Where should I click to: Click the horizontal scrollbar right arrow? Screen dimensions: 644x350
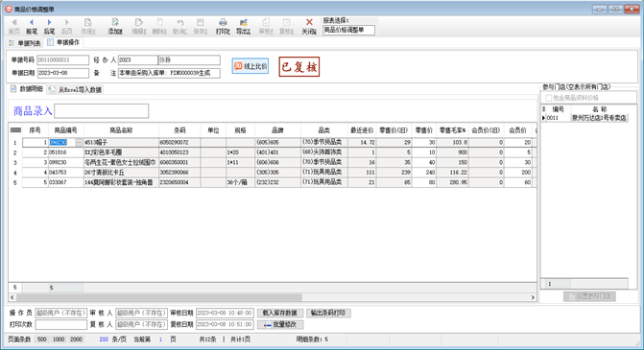(533, 297)
